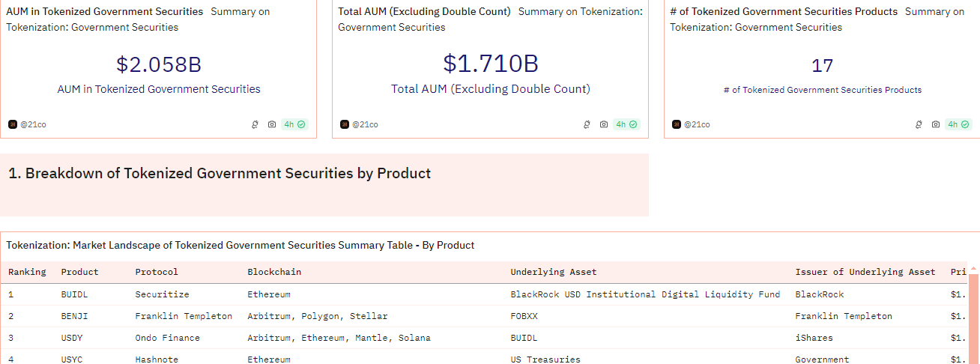This screenshot has height=364, width=980.
Task: Click camera icon on Total AUM card
Action: point(604,124)
